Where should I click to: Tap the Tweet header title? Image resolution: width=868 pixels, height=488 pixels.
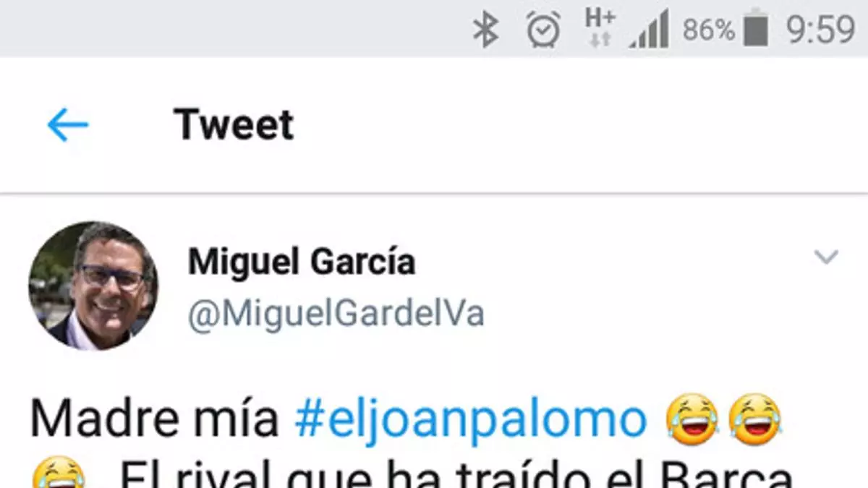[x=234, y=125]
